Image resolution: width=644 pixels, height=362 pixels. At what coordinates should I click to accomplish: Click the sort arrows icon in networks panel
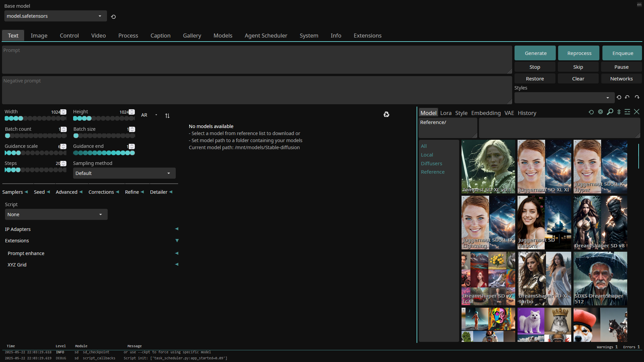pyautogui.click(x=619, y=112)
